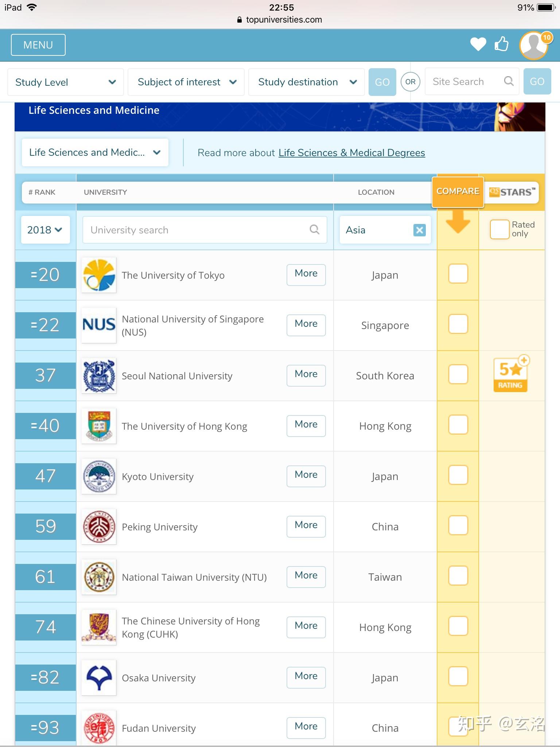
Task: Open the NUS logo
Action: click(99, 325)
